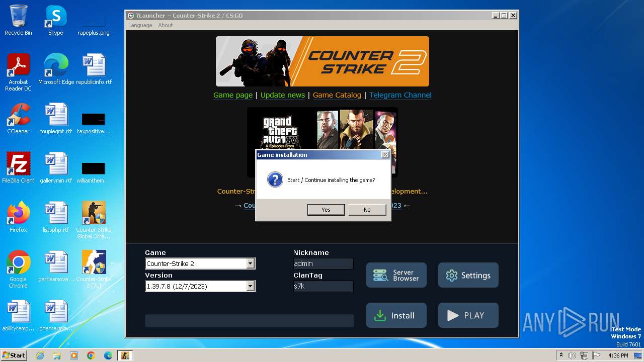Select the rapeplus.png desktop file
644x362 pixels.
(94, 23)
